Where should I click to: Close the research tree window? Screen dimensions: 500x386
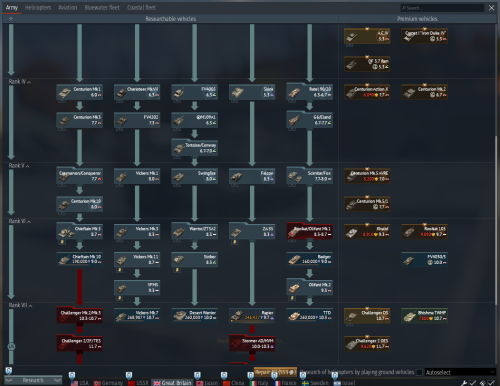coord(491,8)
